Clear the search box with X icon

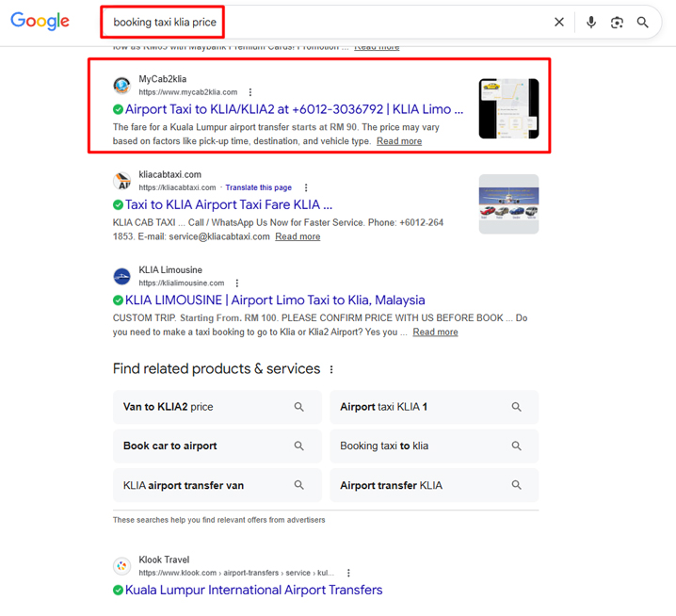click(x=558, y=22)
